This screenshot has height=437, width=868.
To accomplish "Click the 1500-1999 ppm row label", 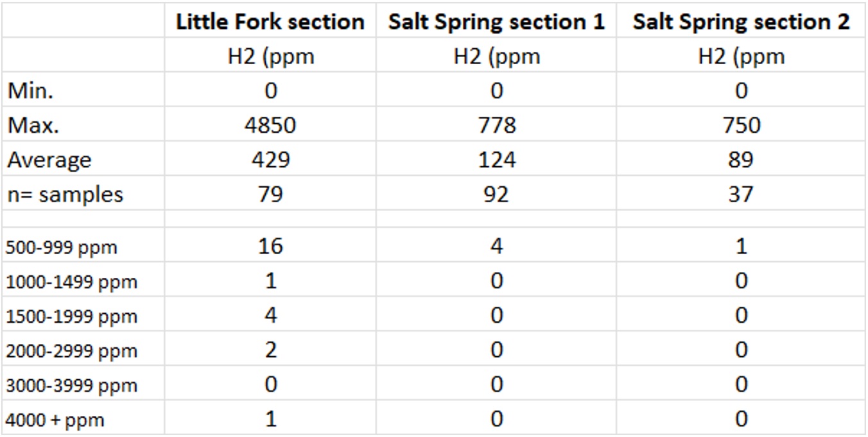I will click(x=71, y=317).
